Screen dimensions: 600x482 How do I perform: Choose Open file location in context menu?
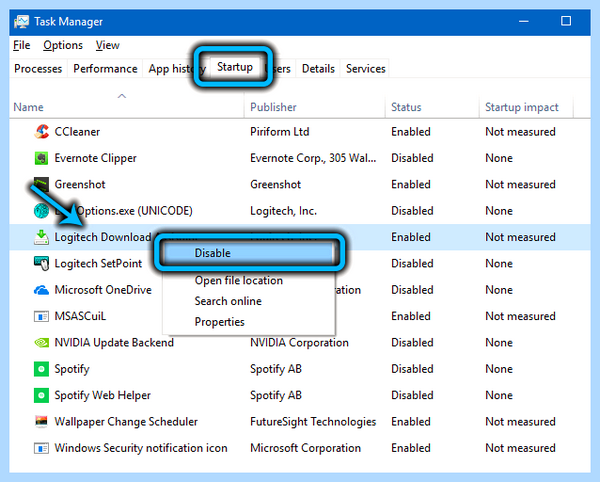click(249, 280)
